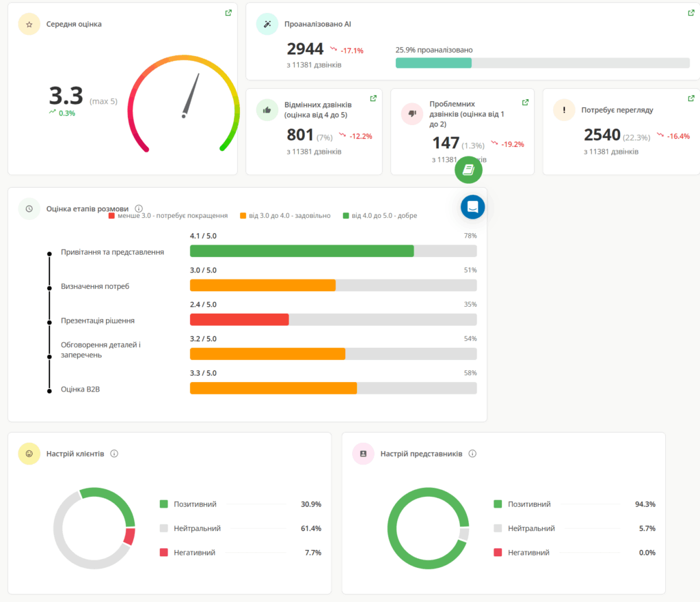Click the green book floating button
Image resolution: width=700 pixels, height=602 pixels.
pyautogui.click(x=468, y=169)
